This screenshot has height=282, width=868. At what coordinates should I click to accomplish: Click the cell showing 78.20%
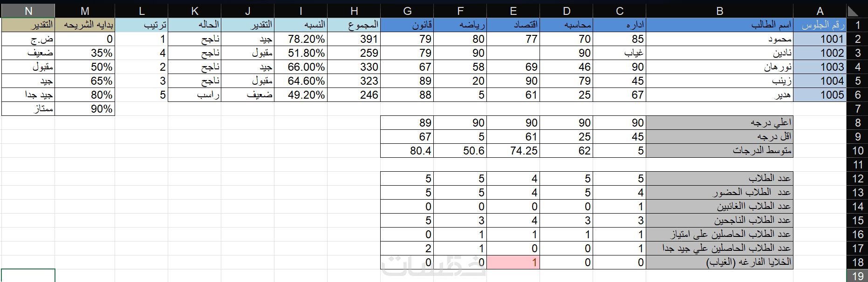pos(301,39)
